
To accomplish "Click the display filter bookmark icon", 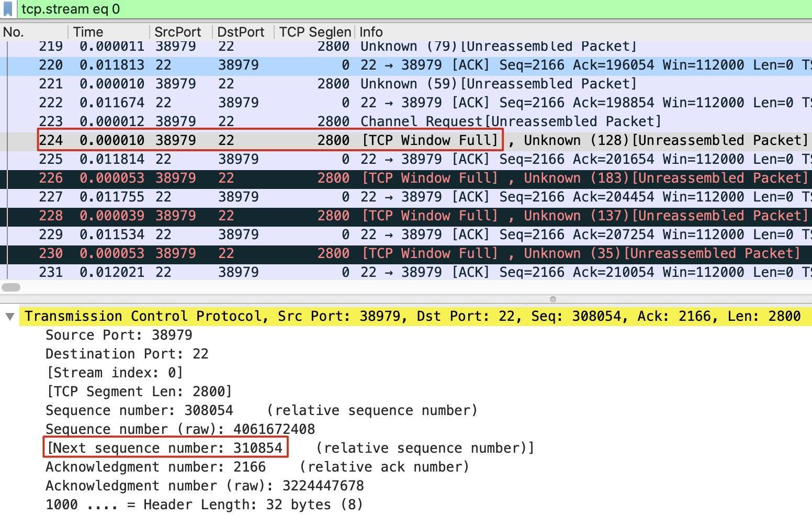I will (x=8, y=9).
